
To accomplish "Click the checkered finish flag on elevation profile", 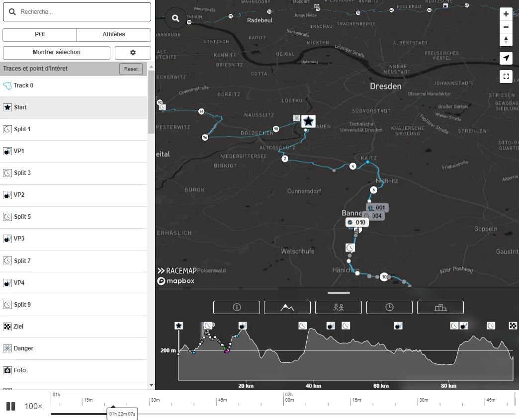I will click(513, 326).
